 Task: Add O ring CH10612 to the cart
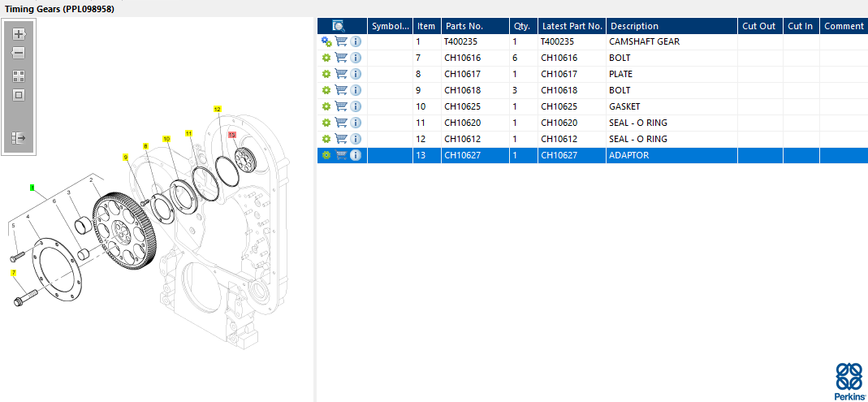[341, 139]
